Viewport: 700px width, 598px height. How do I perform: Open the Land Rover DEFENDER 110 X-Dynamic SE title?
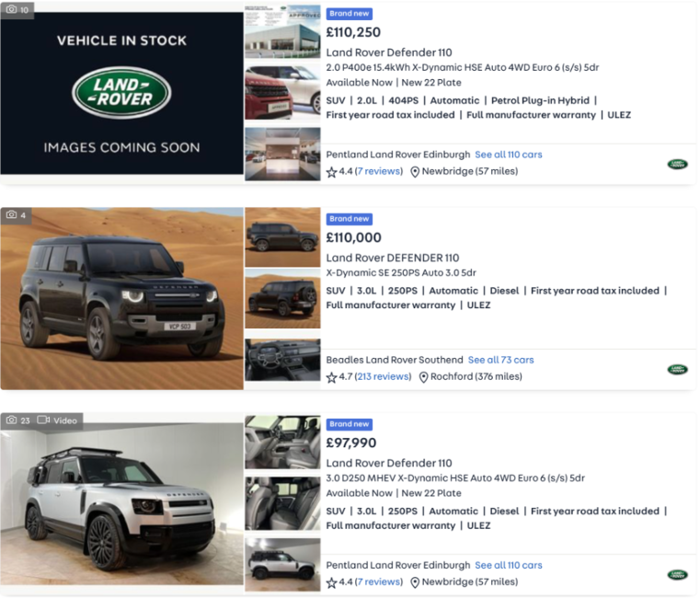point(393,259)
